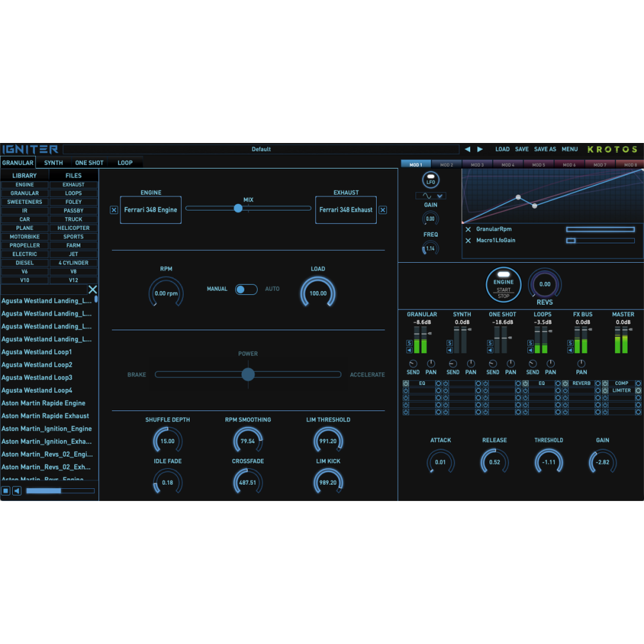Click the power icon on the EQ effect slot

406,383
